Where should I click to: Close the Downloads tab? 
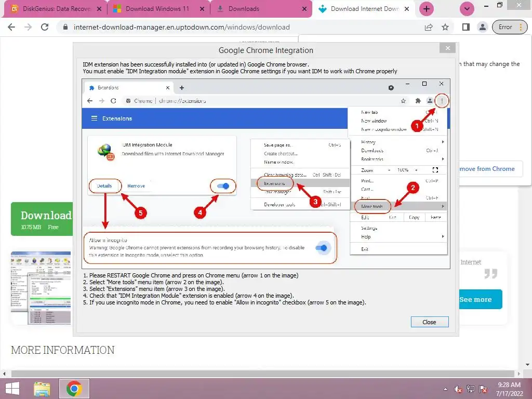click(304, 9)
